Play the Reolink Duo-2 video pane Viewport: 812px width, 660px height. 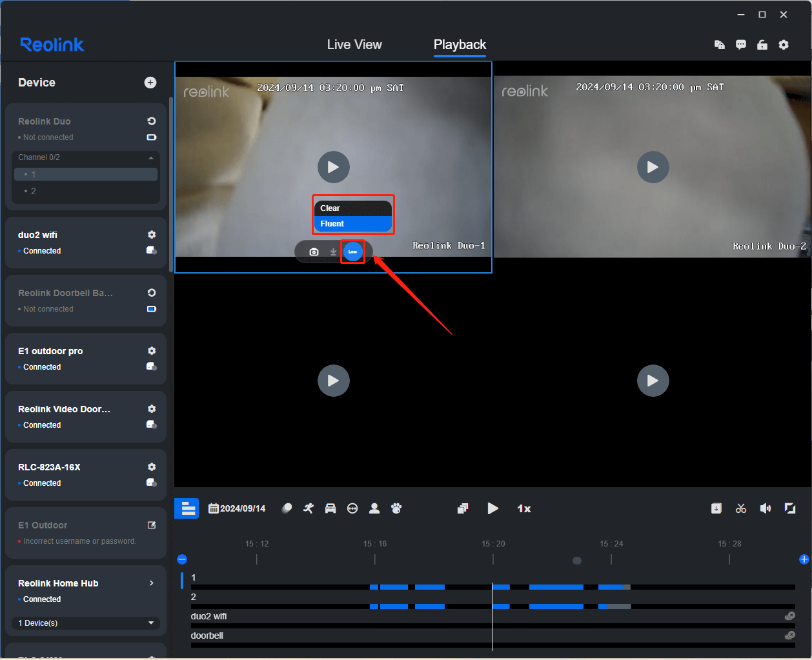653,167
